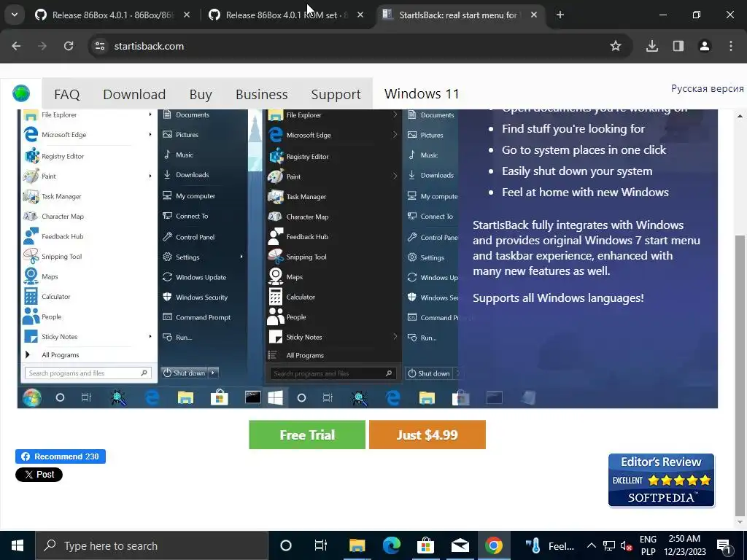Open Cortana circle icon on taskbar
Screen dimensions: 747x560
point(286,545)
